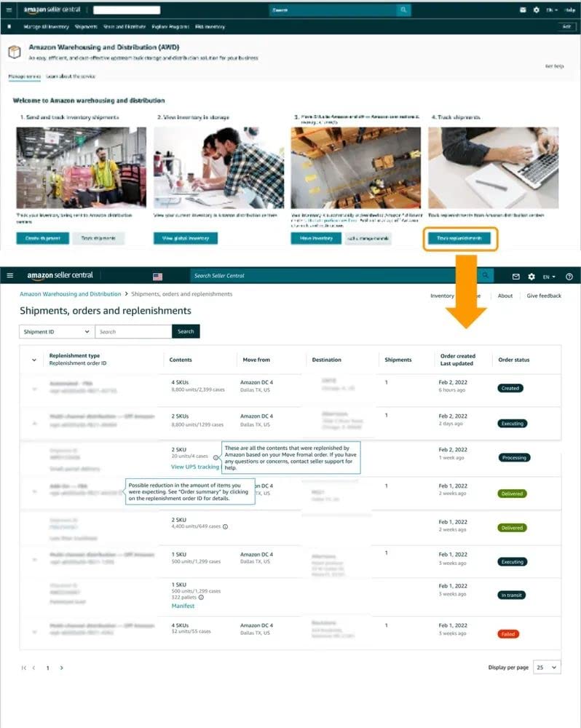Open the hamburger menu in lower Seller Central header
Viewport: 581px width, 728px height.
click(9, 275)
